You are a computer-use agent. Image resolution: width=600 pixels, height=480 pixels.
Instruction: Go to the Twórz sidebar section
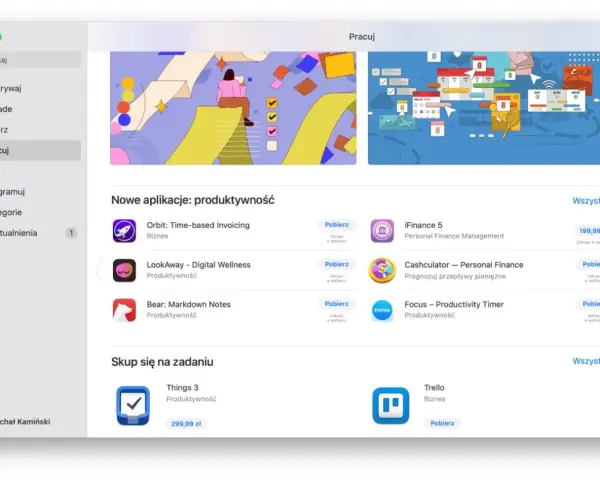pyautogui.click(x=40, y=130)
